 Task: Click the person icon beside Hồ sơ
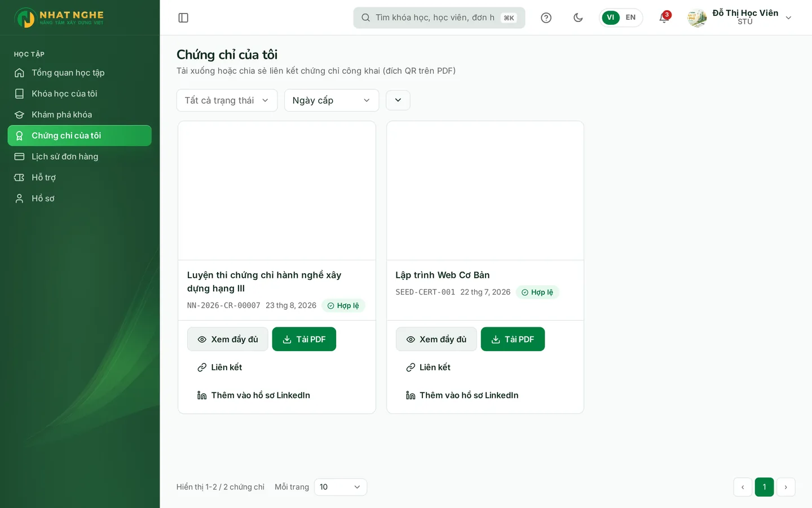coord(19,198)
